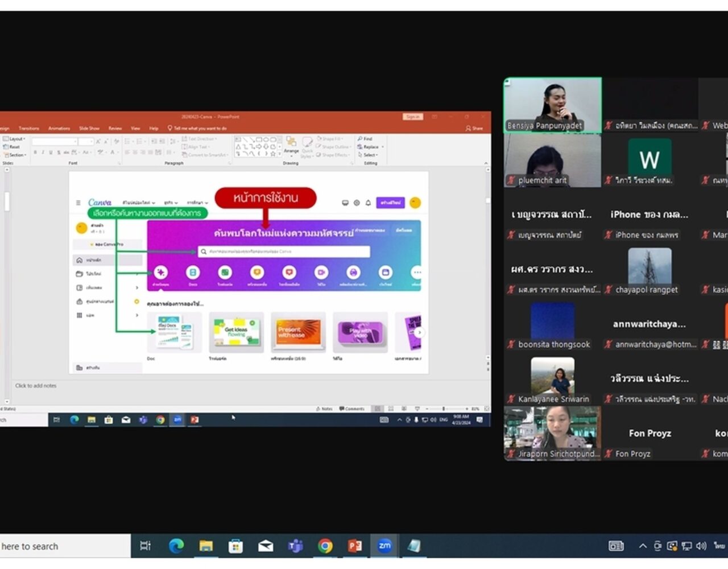
Task: Launch Microsoft Store from the bottom taskbar
Action: [235, 546]
